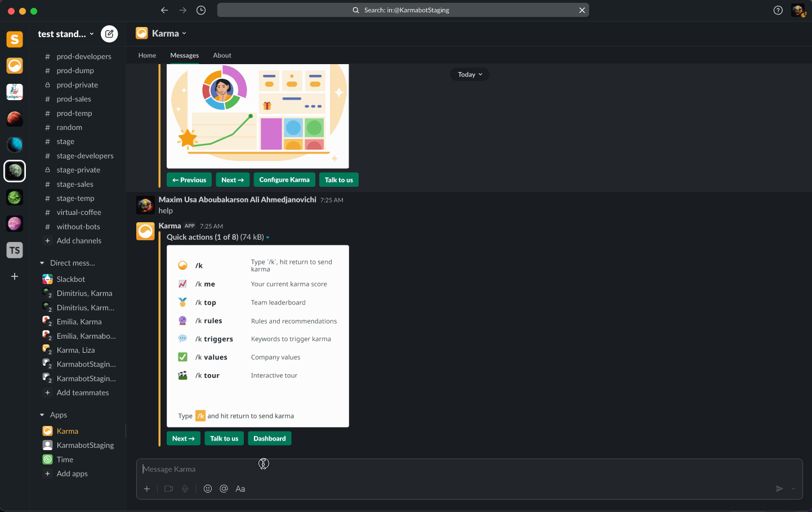
Task: Collapse the Direct messages section
Action: (x=42, y=263)
